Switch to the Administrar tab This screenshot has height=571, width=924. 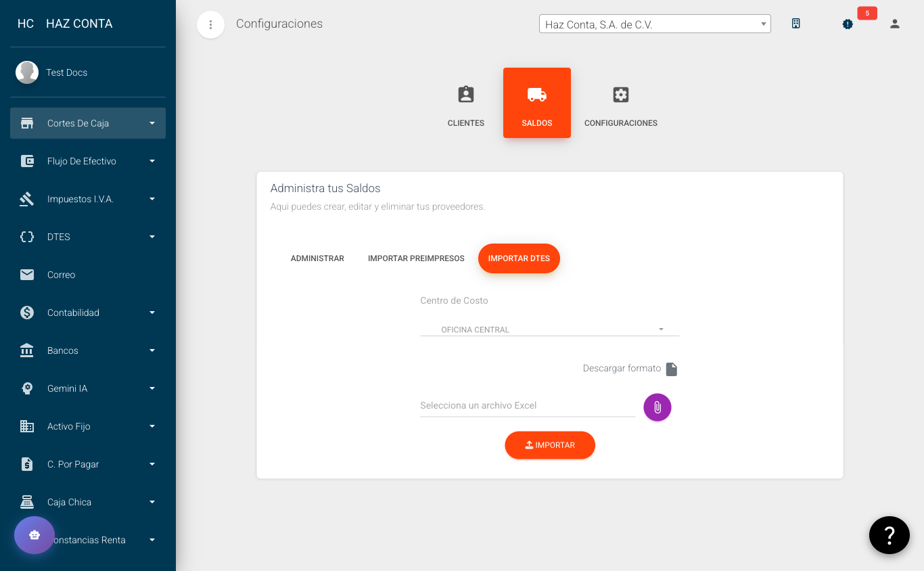click(317, 258)
